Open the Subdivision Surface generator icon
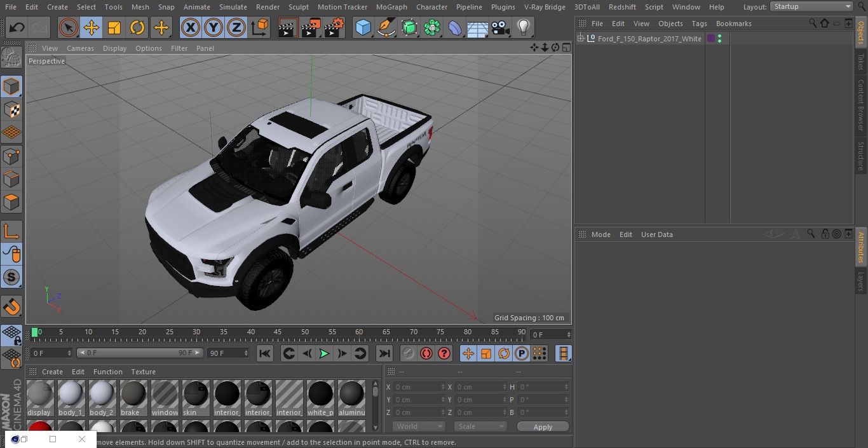The width and height of the screenshot is (868, 448). (x=409, y=27)
